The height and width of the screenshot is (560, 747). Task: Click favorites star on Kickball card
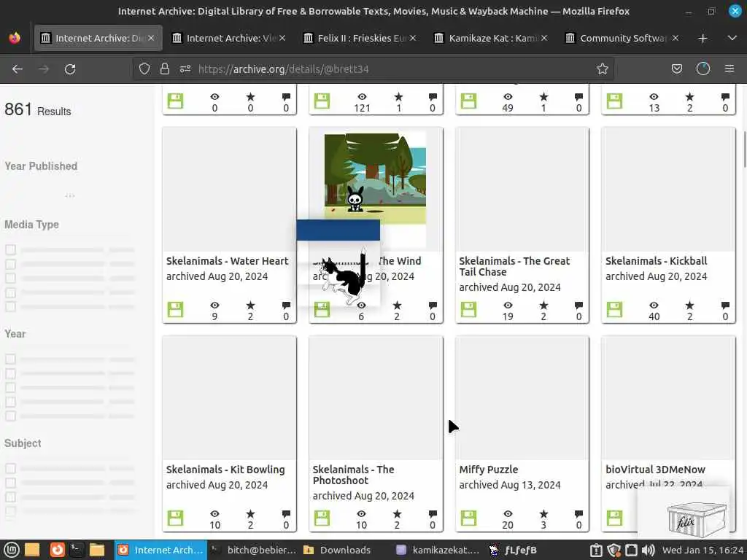tap(689, 306)
